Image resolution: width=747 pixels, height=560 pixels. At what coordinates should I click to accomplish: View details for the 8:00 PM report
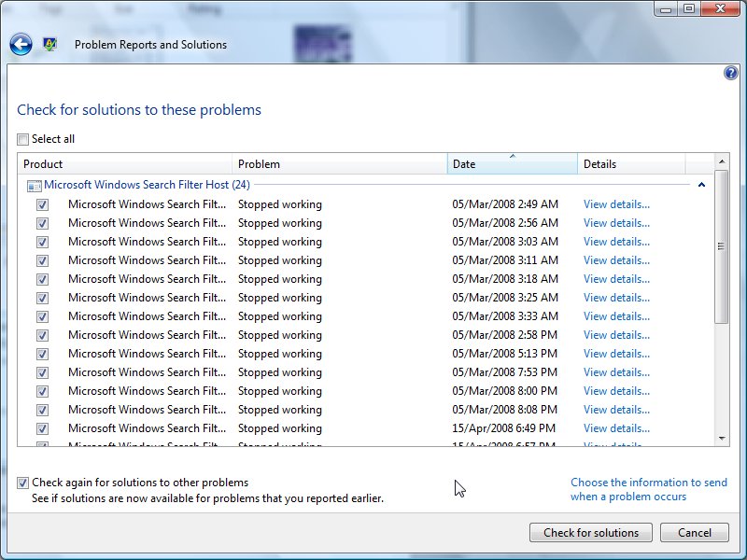tap(616, 390)
